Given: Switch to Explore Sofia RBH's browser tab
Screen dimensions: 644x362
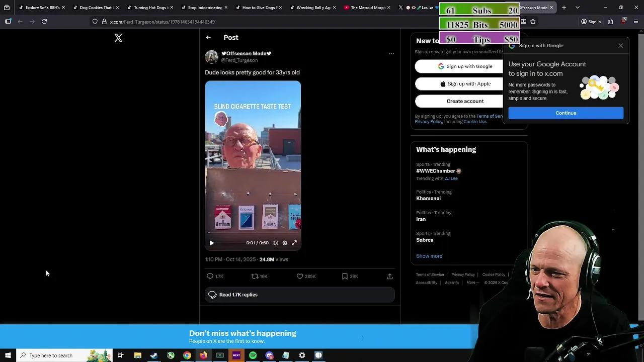Looking at the screenshot, I should [x=42, y=8].
